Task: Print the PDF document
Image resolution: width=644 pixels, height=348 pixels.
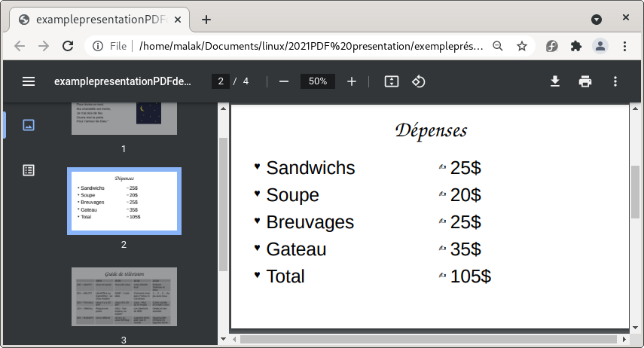Action: pos(585,81)
